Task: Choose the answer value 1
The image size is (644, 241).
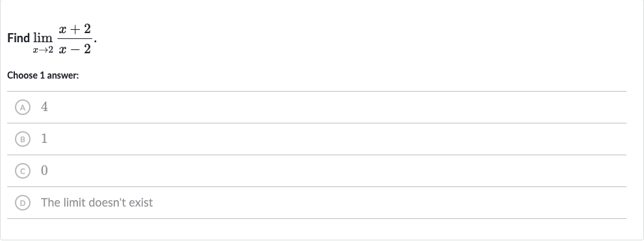Action: click(44, 139)
